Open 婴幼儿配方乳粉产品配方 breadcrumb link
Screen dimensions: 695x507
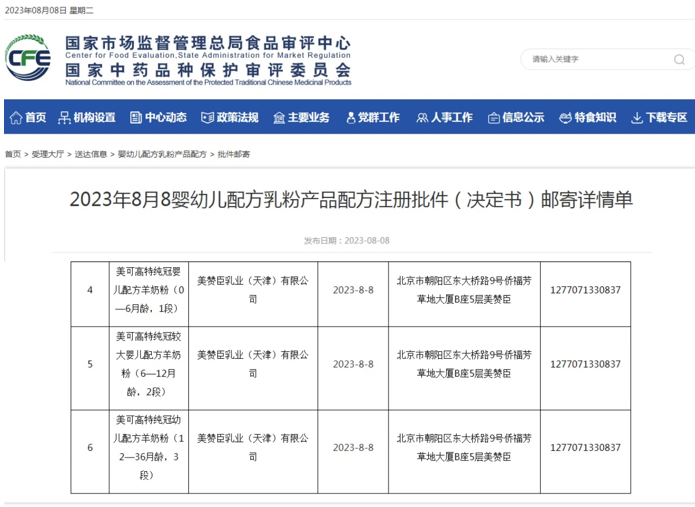[162, 154]
